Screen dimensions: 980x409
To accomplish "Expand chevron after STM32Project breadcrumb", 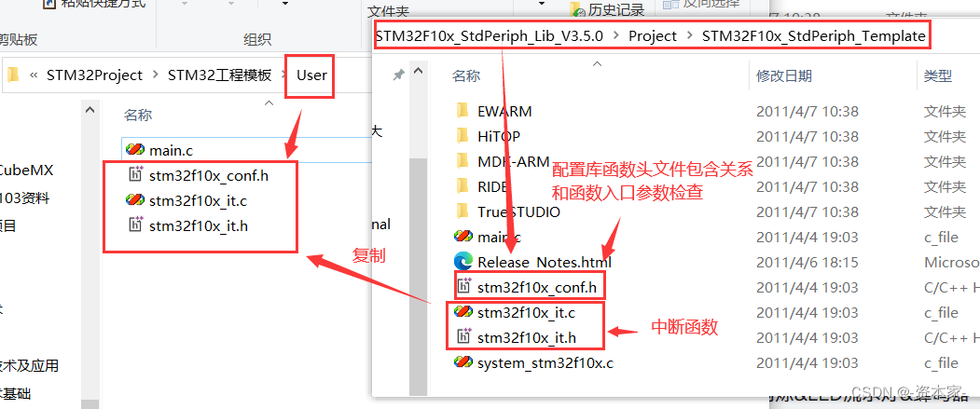I will [156, 75].
